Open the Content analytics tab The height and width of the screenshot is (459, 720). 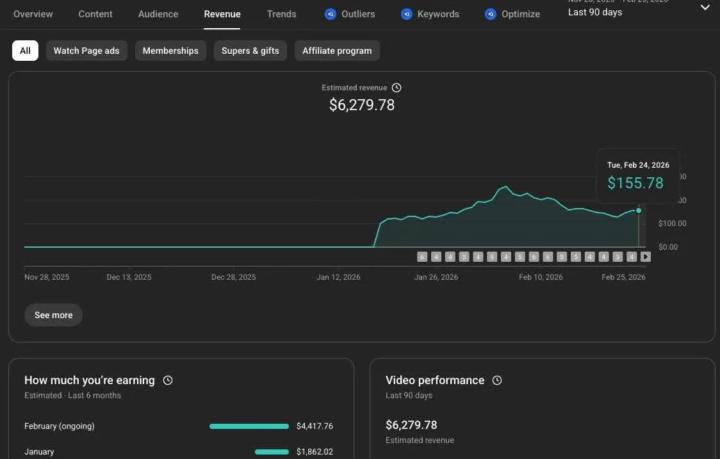click(x=95, y=14)
